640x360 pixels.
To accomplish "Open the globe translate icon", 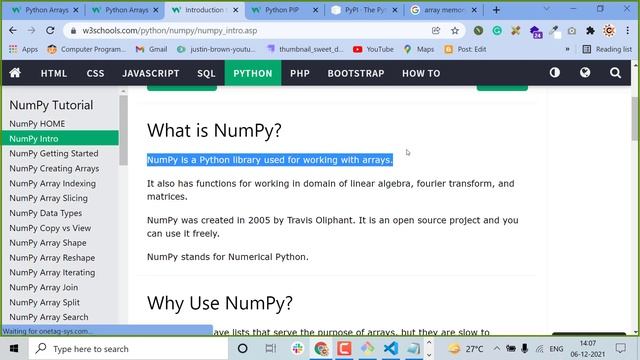I will tap(585, 73).
